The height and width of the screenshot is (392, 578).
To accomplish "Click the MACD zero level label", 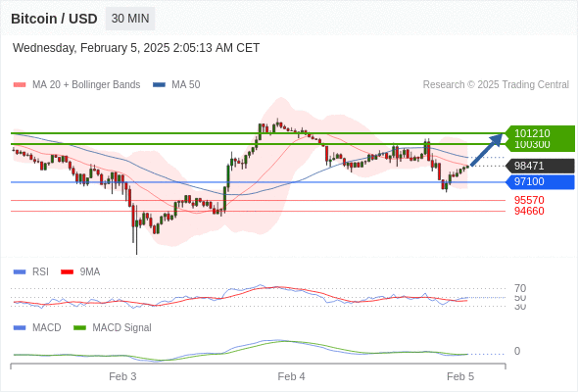I will (517, 351).
